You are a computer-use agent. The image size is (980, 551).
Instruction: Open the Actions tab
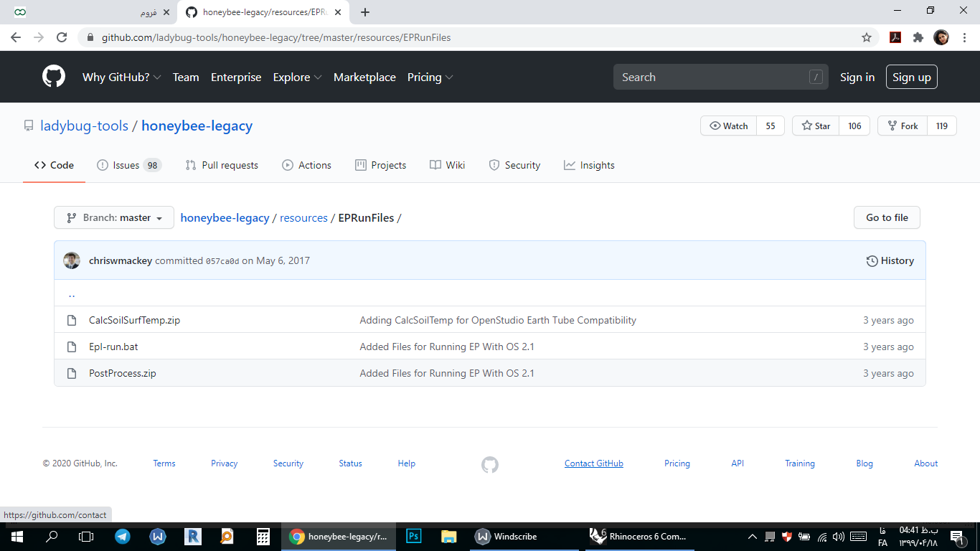[306, 165]
